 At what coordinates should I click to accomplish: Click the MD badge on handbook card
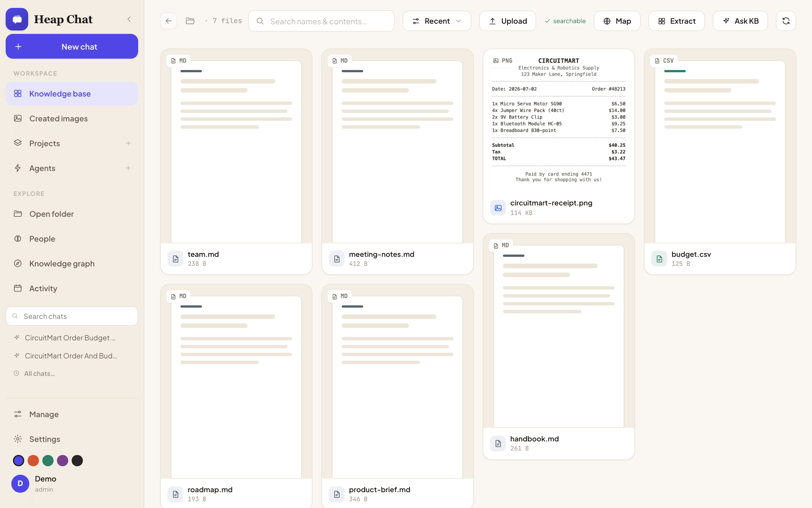point(501,245)
